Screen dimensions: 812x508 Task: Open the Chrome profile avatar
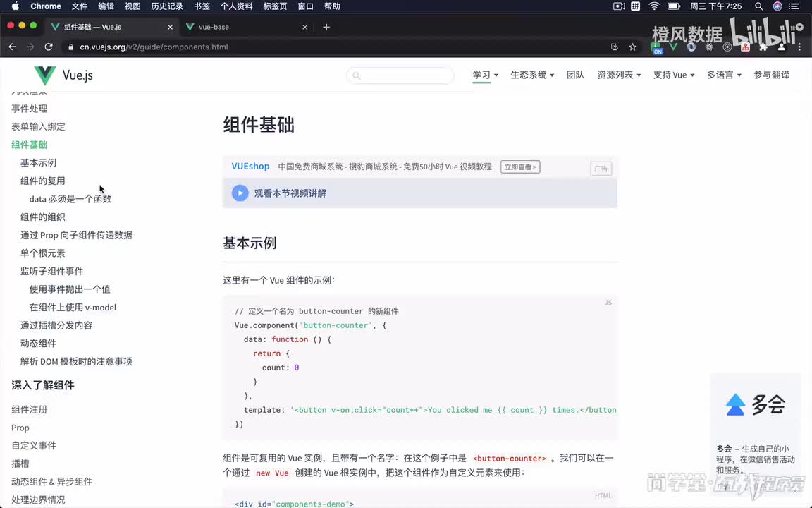coord(782,47)
